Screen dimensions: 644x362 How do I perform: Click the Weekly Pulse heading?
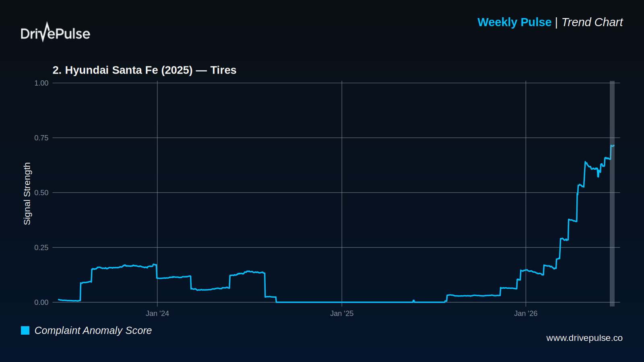coord(514,22)
